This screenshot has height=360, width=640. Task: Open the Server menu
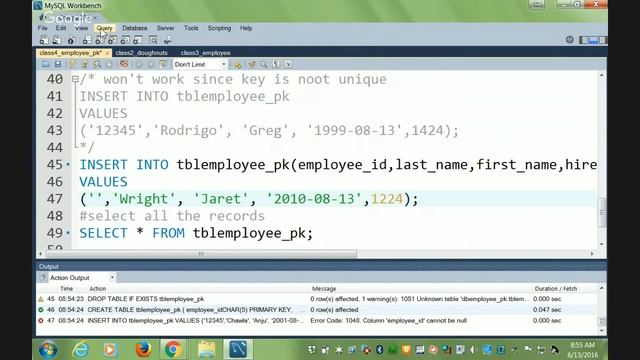coord(165,28)
